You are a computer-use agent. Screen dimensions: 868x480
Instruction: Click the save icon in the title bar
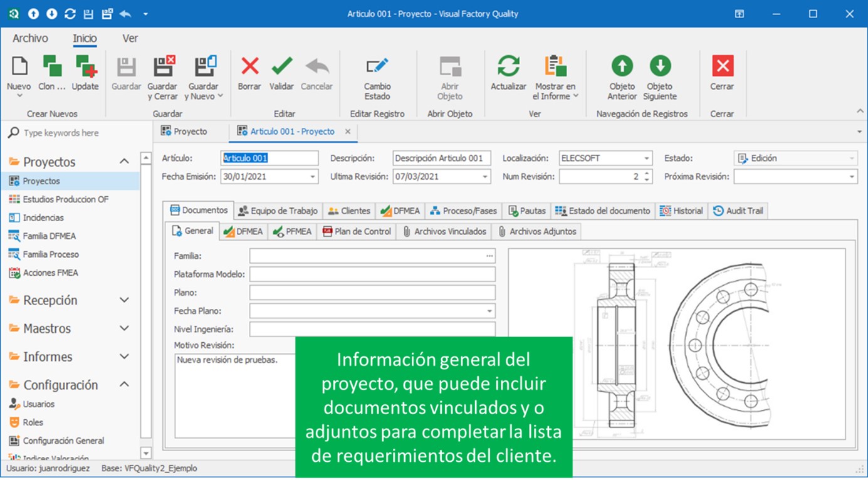[x=88, y=14]
